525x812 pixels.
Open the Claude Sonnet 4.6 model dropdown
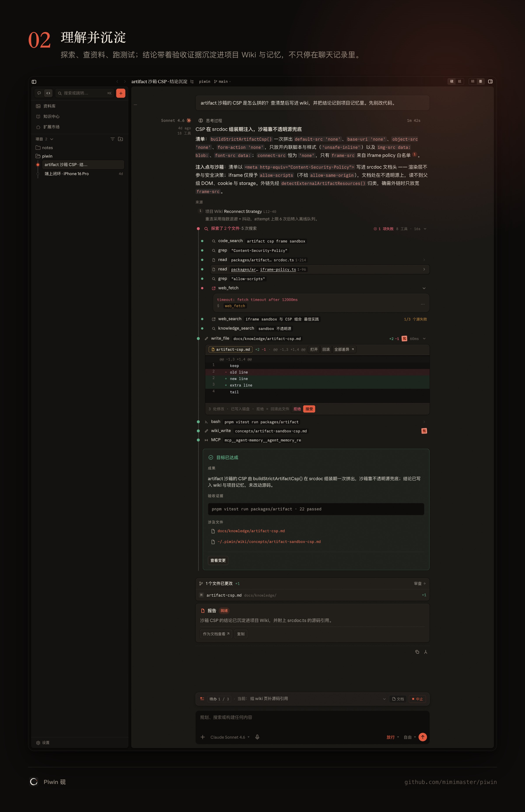[x=230, y=737]
